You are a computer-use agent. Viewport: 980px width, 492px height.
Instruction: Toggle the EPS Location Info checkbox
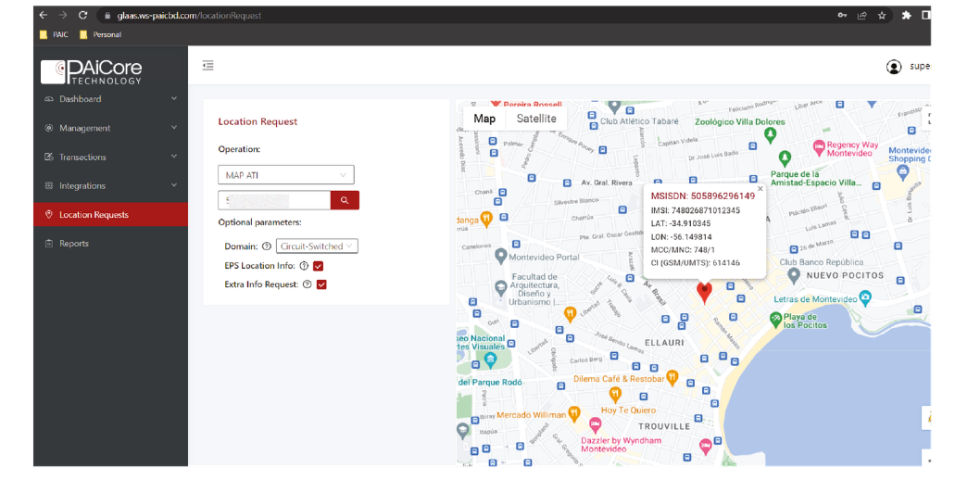tap(318, 266)
